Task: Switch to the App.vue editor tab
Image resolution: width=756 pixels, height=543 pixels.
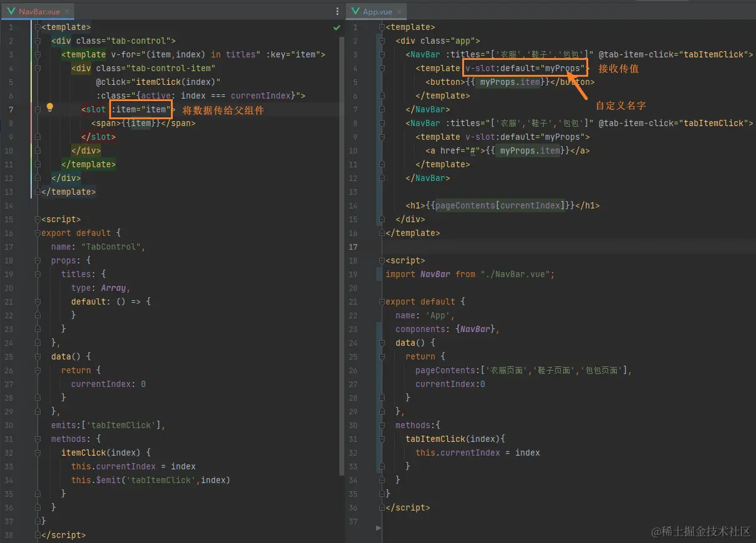Action: coord(376,11)
